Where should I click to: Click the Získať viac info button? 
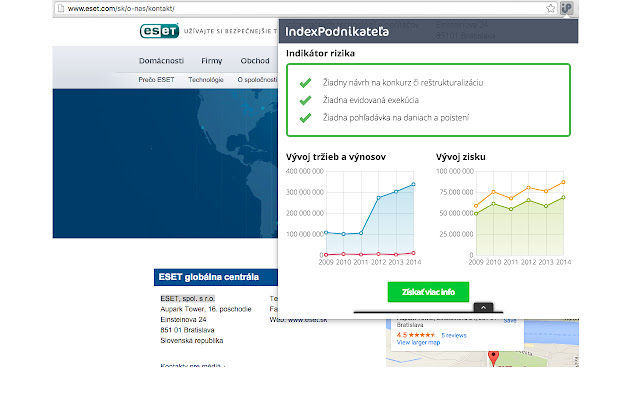(x=428, y=292)
